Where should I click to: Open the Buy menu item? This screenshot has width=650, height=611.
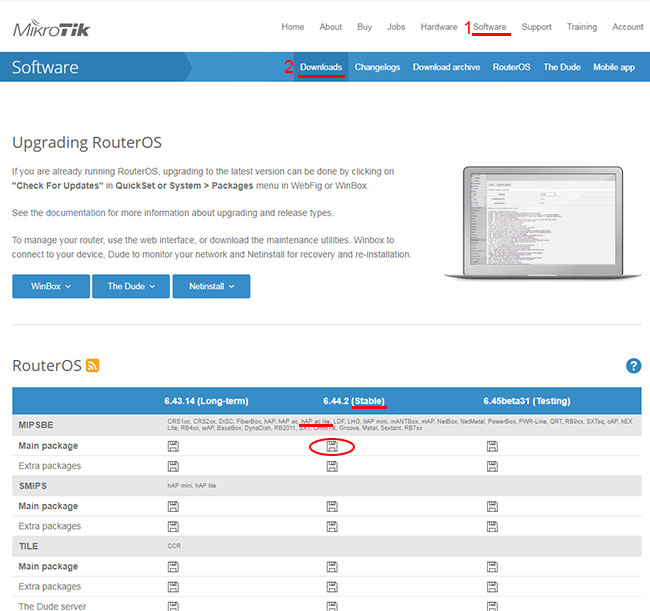pos(364,27)
